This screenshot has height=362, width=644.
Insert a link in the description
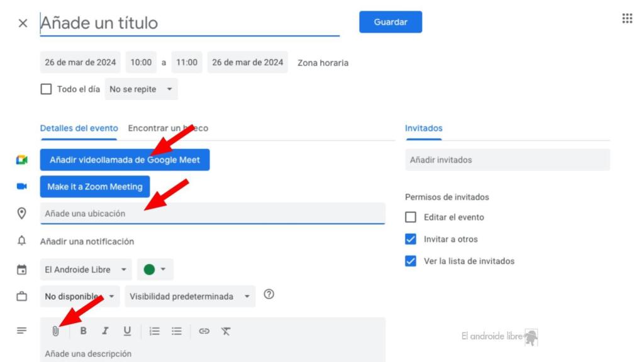204,331
